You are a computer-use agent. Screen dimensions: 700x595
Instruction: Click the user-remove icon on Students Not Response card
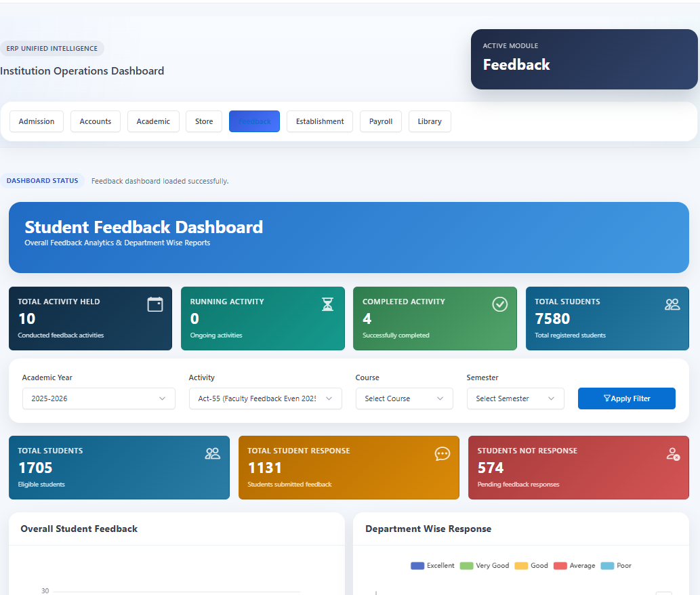pos(673,454)
